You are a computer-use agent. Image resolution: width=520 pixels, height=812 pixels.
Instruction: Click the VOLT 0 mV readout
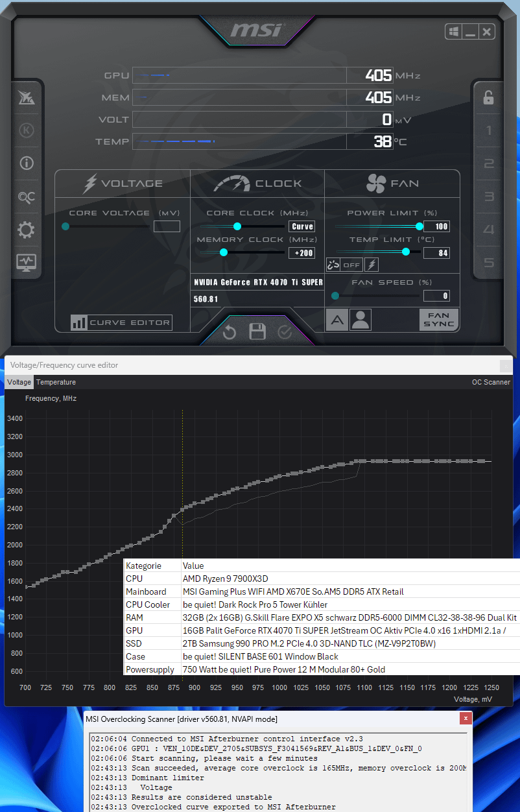click(387, 119)
